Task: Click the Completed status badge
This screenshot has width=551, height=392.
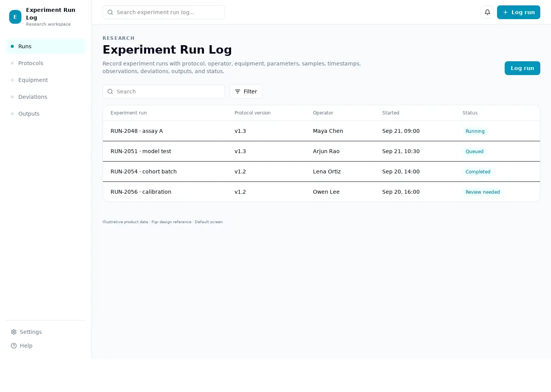Action: coord(478,172)
